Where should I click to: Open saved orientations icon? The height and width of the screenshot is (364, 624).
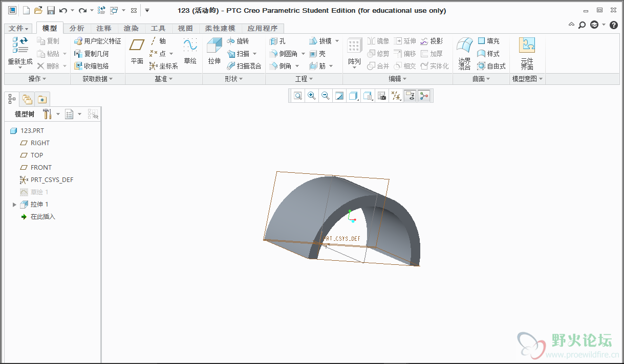(368, 96)
